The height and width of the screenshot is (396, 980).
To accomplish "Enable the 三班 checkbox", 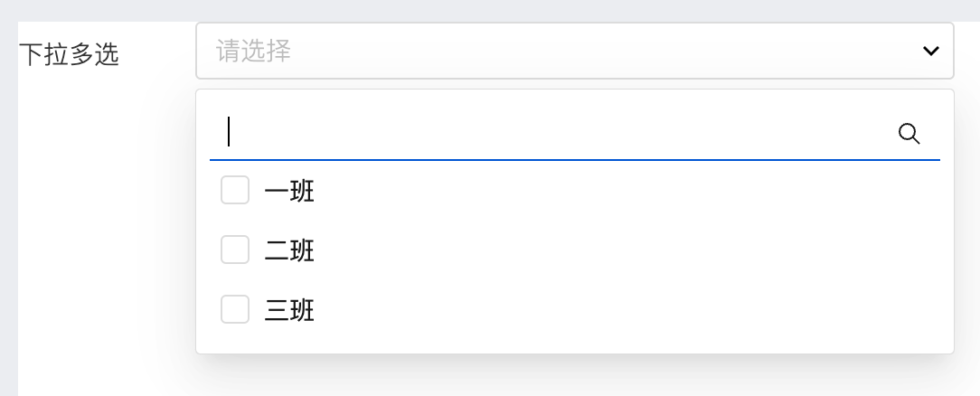I will [x=235, y=310].
